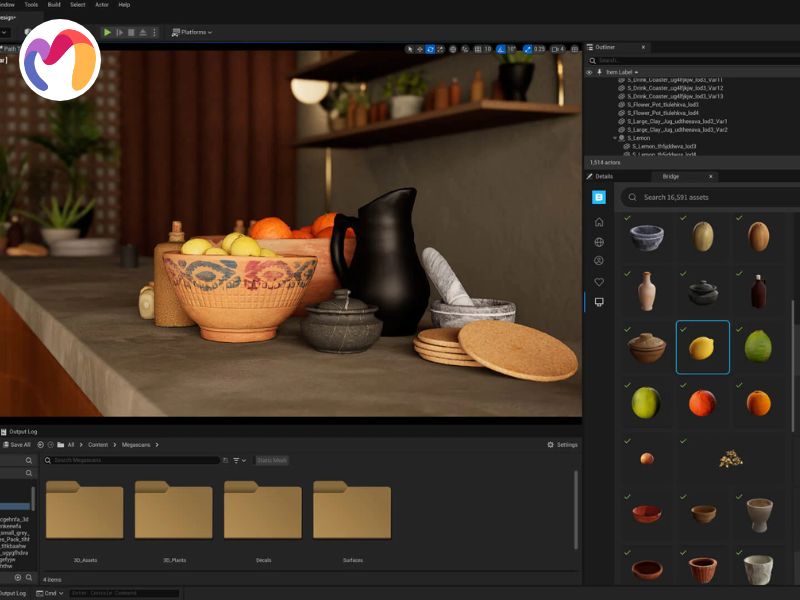This screenshot has width=800, height=600.
Task: Click the Save All button
Action: (16, 444)
